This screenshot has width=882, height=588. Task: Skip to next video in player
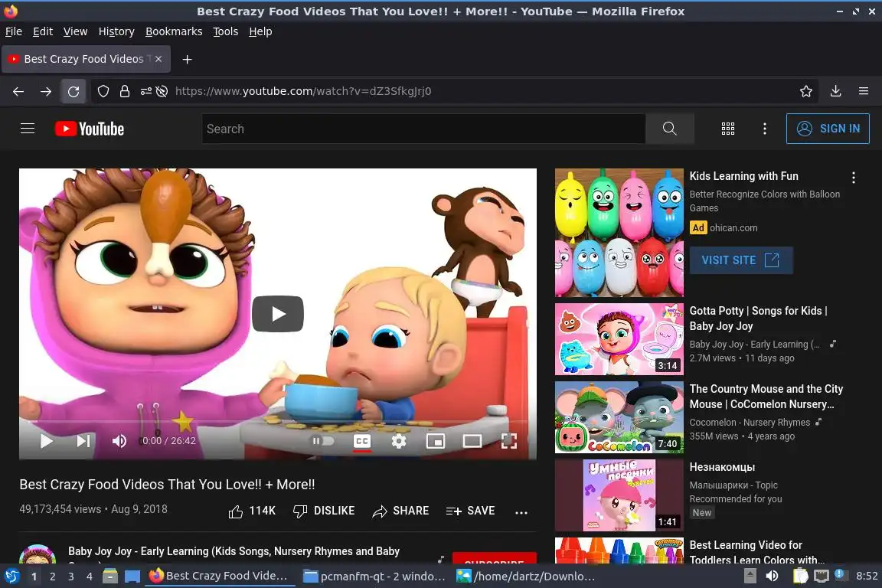(83, 440)
